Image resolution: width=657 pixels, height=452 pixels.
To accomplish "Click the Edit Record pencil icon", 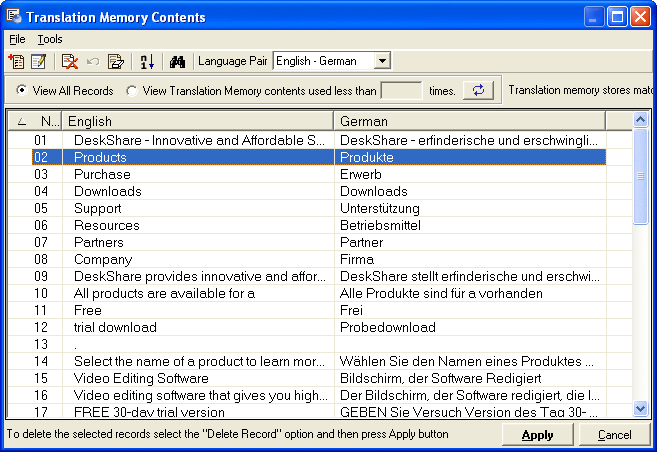I will [39, 62].
